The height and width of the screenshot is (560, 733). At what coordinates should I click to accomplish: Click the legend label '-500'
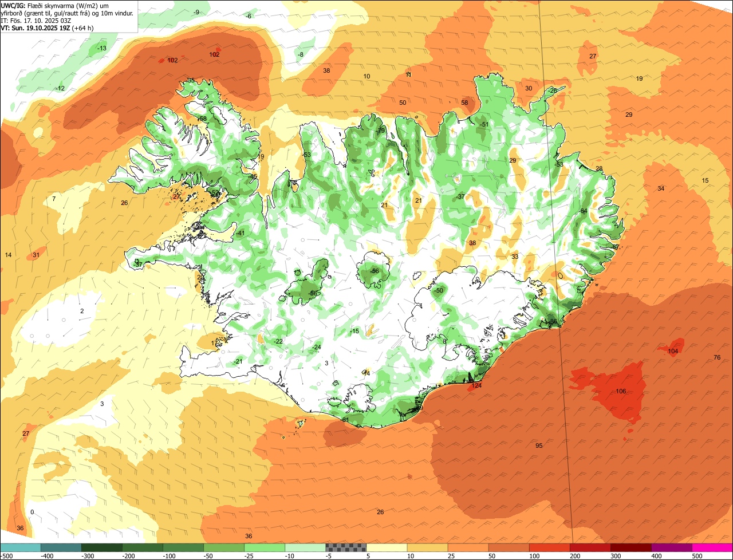click(x=6, y=555)
